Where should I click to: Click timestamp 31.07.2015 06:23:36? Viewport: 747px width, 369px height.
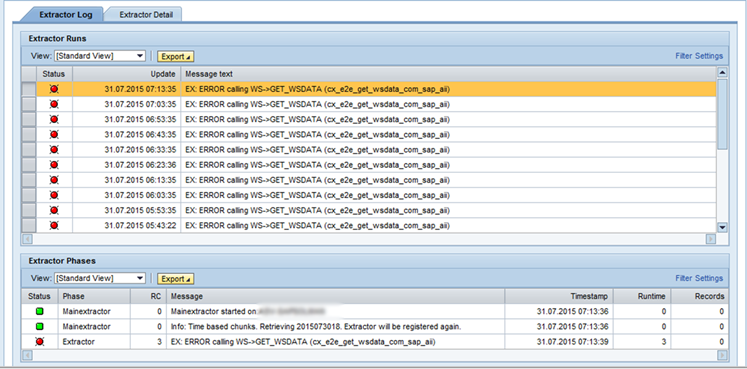click(x=140, y=165)
